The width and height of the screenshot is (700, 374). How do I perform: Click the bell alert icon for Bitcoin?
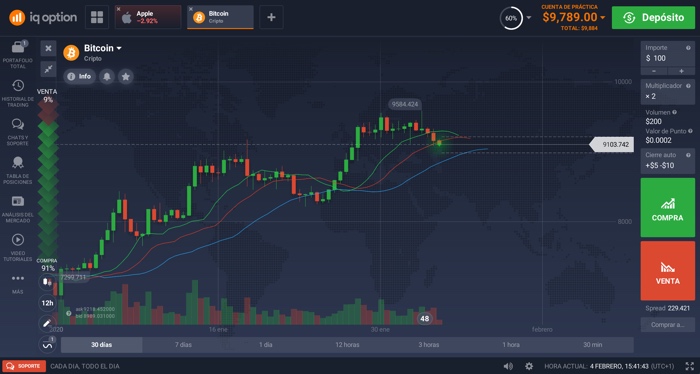[107, 77]
